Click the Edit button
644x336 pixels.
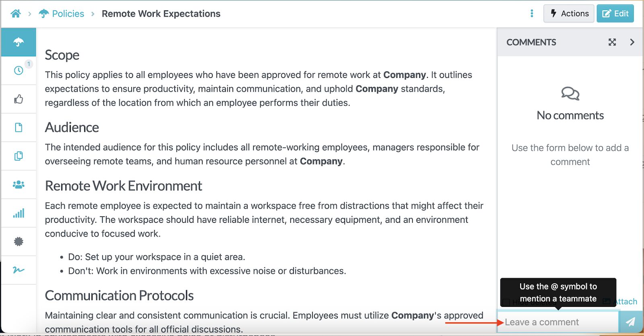[x=615, y=13]
